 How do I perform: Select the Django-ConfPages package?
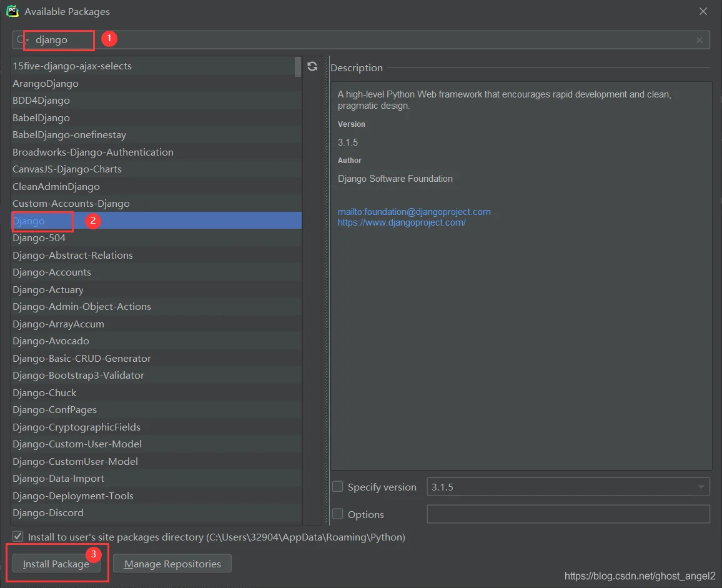156,410
